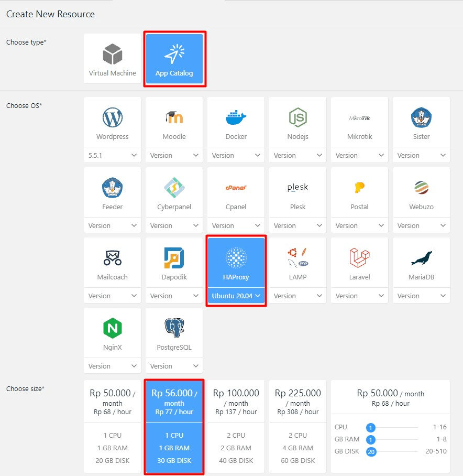
Task: Select the Nodejs app icon
Action: [297, 118]
